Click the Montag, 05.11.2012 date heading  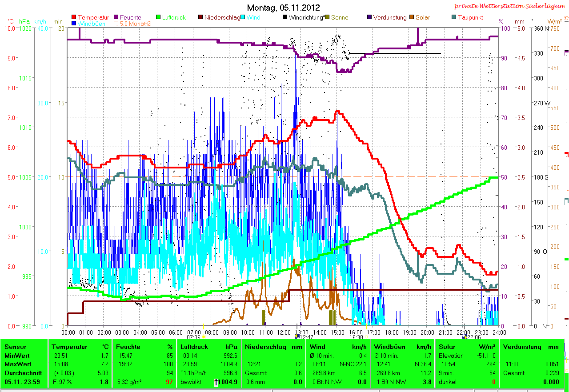pos(283,8)
